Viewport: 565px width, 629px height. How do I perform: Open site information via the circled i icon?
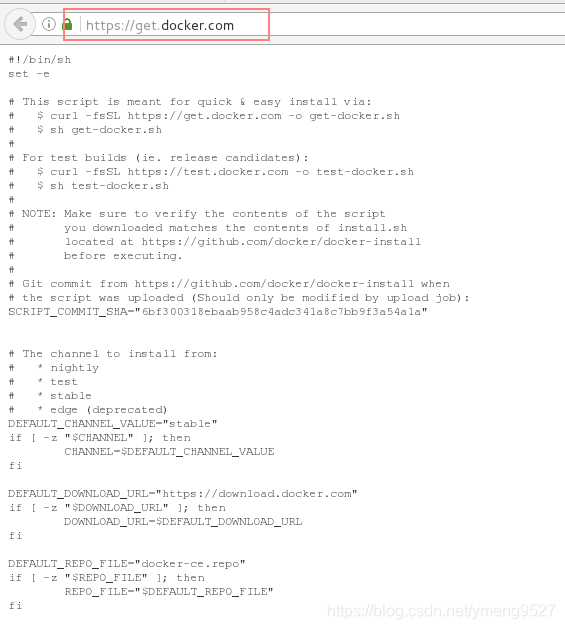[x=49, y=24]
